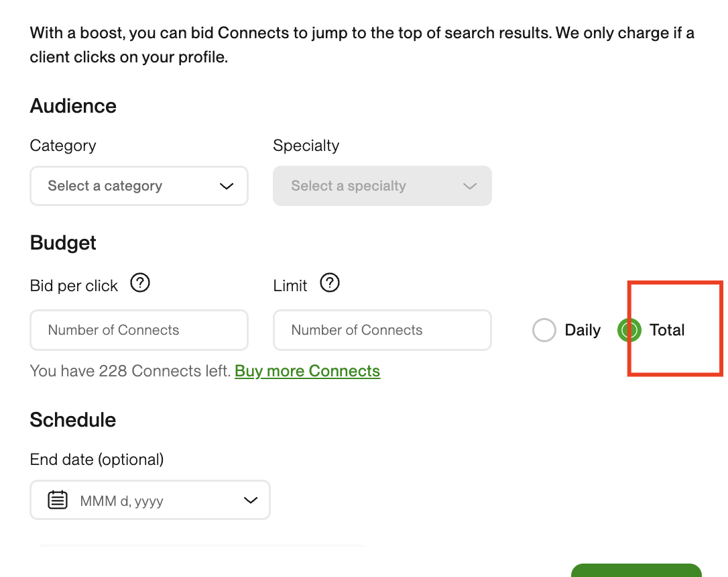Open the End date MMM d, yyyy picker
This screenshot has height=577, width=728.
click(150, 500)
